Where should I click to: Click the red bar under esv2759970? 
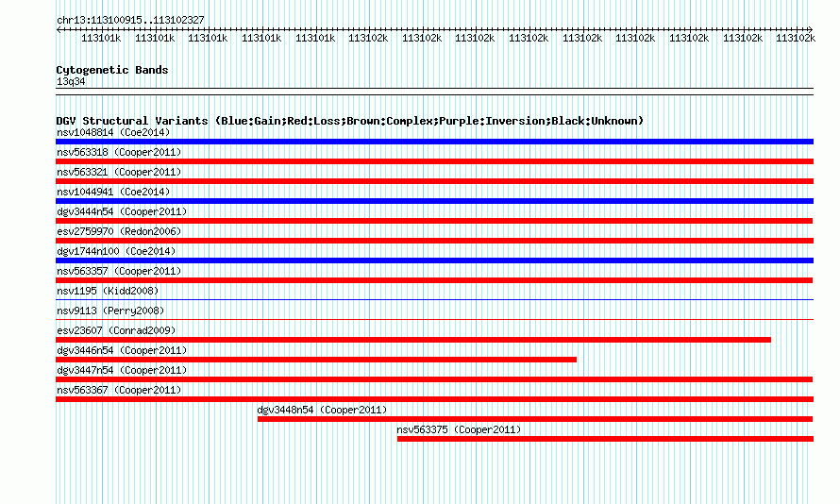(x=434, y=241)
